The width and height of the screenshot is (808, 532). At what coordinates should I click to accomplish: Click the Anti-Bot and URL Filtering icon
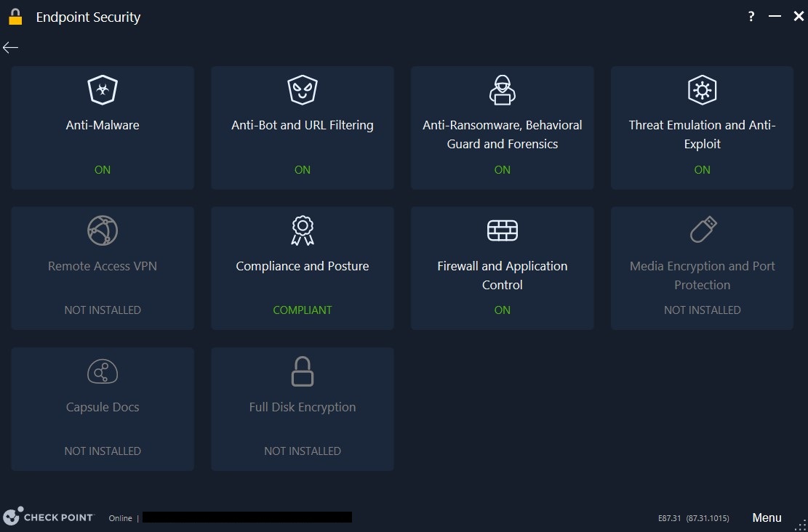click(303, 90)
